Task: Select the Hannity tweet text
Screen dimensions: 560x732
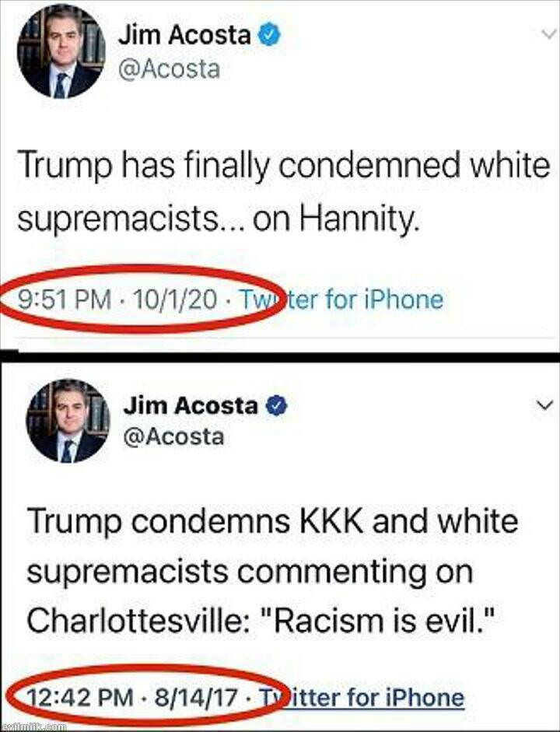Action: click(284, 192)
